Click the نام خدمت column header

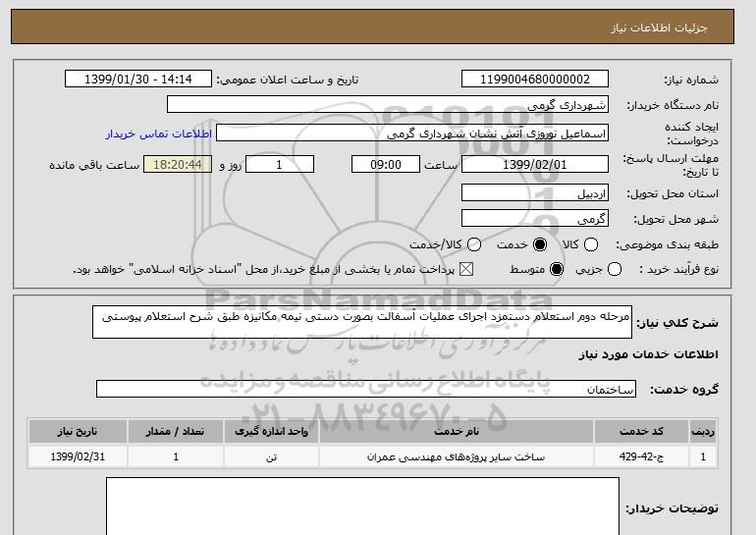[x=457, y=431]
